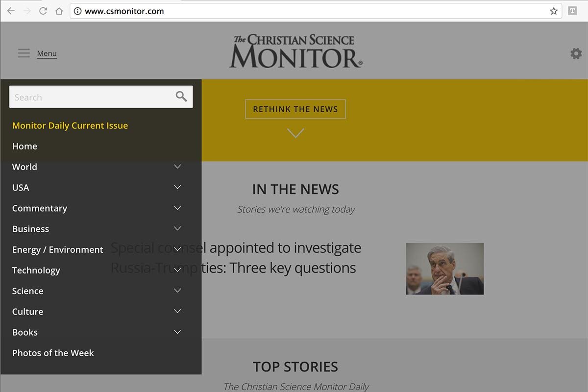588x392 pixels.
Task: Expand the Commentary section
Action: point(178,208)
